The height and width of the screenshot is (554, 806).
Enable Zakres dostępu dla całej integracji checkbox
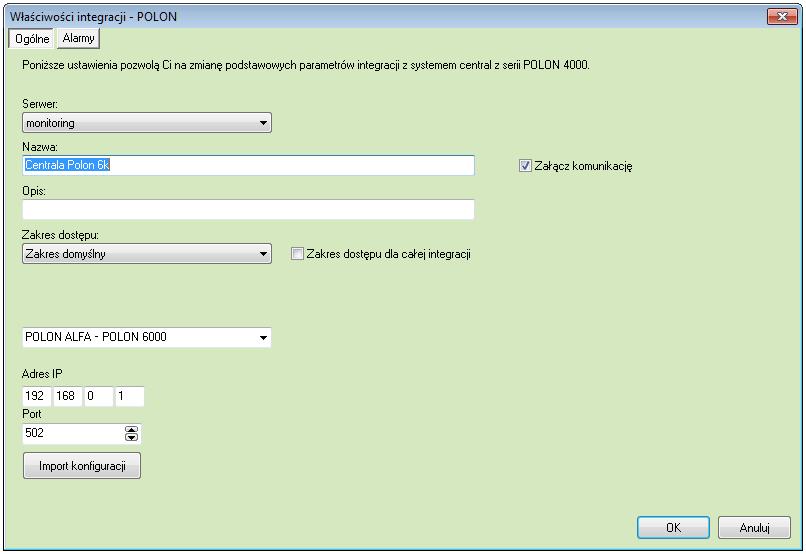click(297, 254)
